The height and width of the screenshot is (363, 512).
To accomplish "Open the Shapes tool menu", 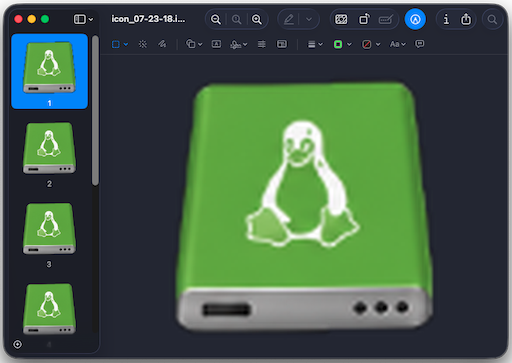I will click(x=191, y=44).
